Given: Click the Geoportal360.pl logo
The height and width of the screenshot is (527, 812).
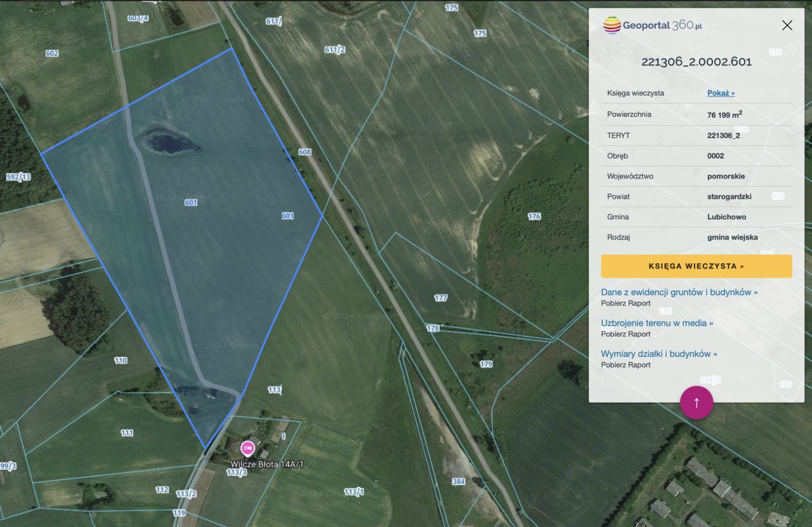Looking at the screenshot, I should [653, 25].
